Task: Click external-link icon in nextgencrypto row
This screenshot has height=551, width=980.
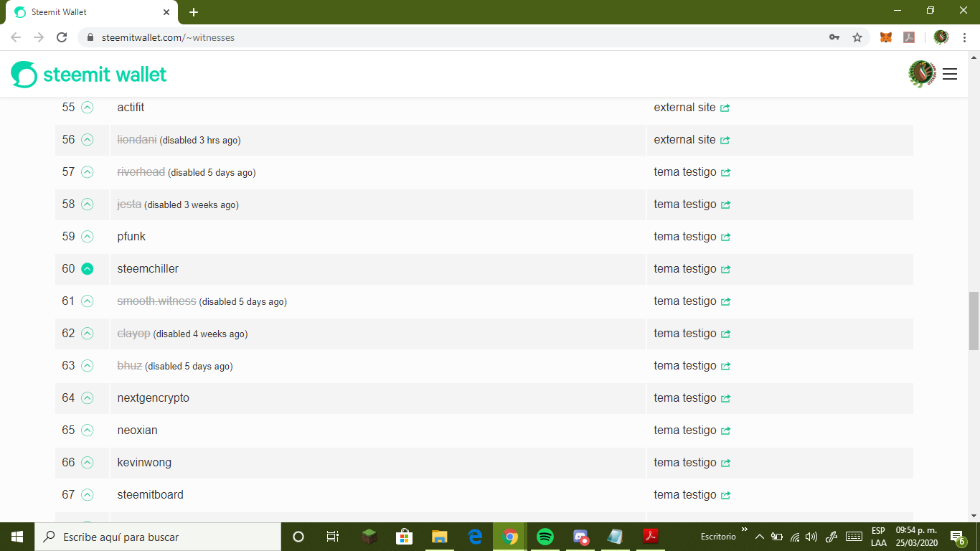Action: [725, 399]
